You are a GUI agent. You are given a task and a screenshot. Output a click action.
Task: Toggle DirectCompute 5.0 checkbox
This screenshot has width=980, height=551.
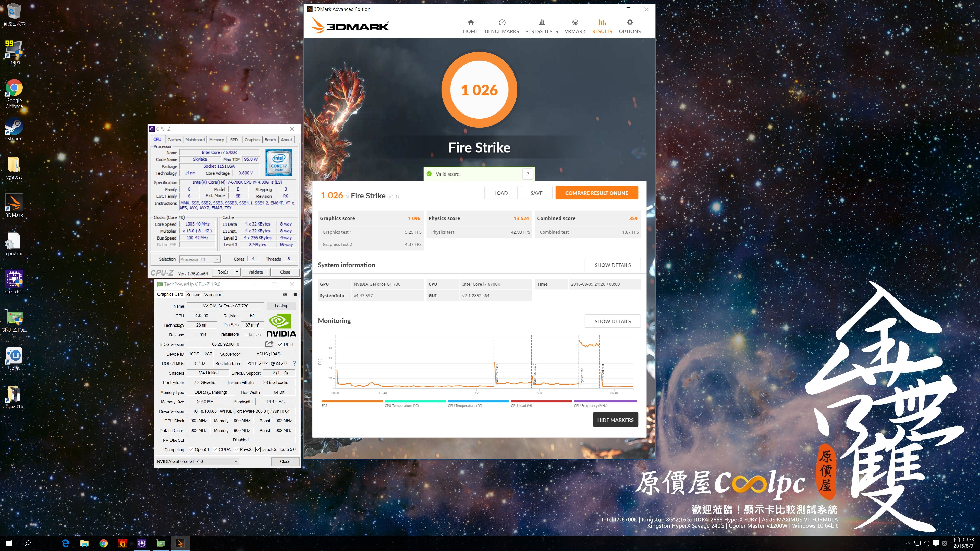[258, 449]
